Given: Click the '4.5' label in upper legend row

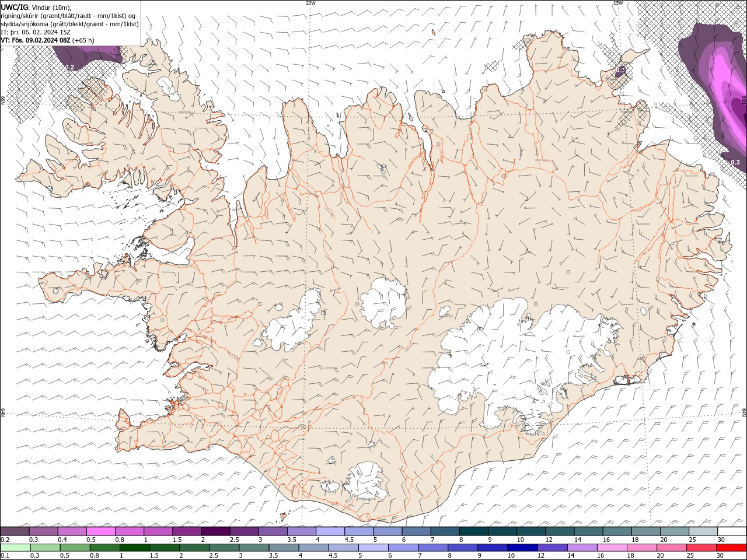Looking at the screenshot, I should click(349, 540).
